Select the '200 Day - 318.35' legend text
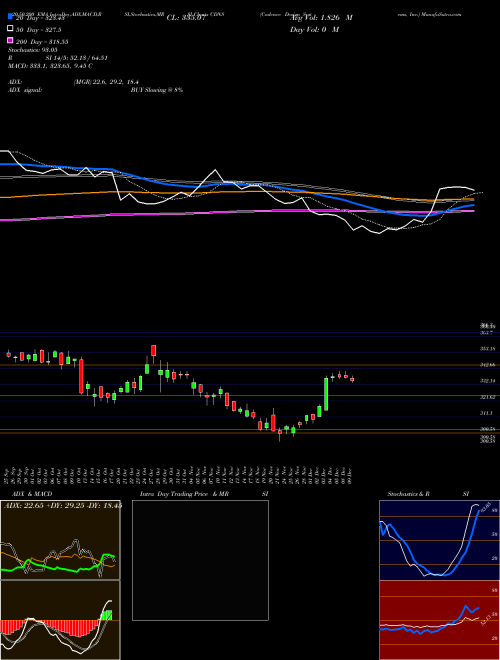The width and height of the screenshot is (500, 660). 42,41
